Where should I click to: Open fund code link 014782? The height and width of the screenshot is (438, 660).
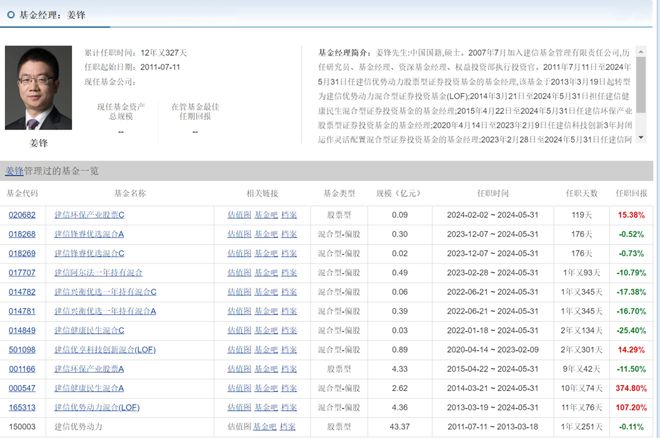[x=22, y=292]
